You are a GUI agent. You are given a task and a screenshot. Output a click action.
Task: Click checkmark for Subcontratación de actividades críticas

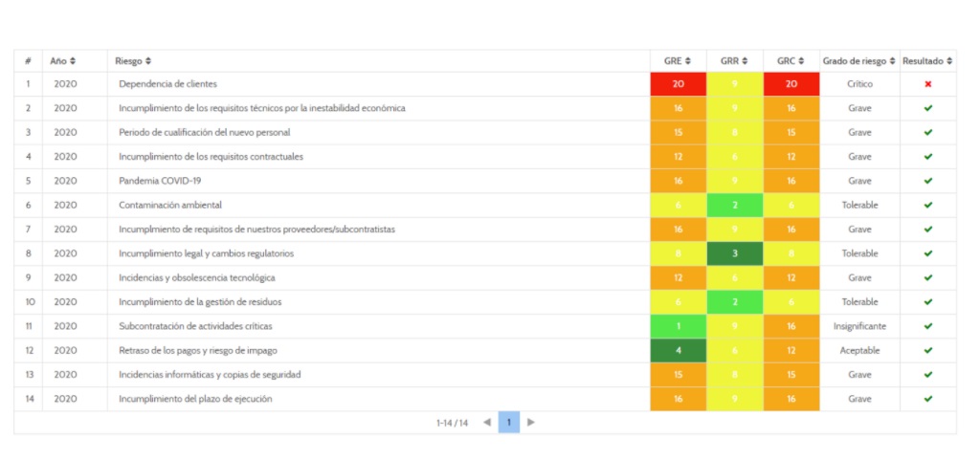click(x=927, y=326)
